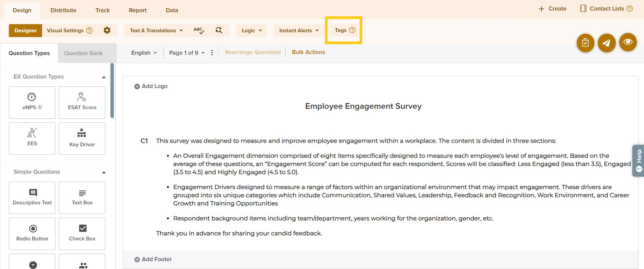Add a Radio Button question

coord(32,234)
